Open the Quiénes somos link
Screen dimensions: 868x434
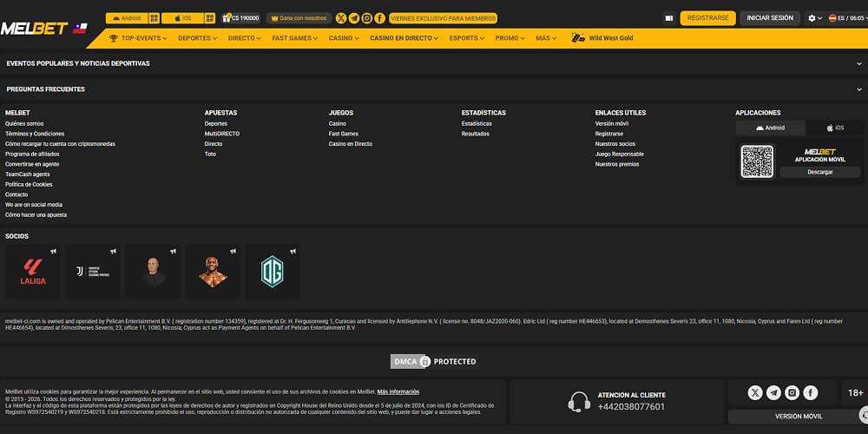click(24, 124)
